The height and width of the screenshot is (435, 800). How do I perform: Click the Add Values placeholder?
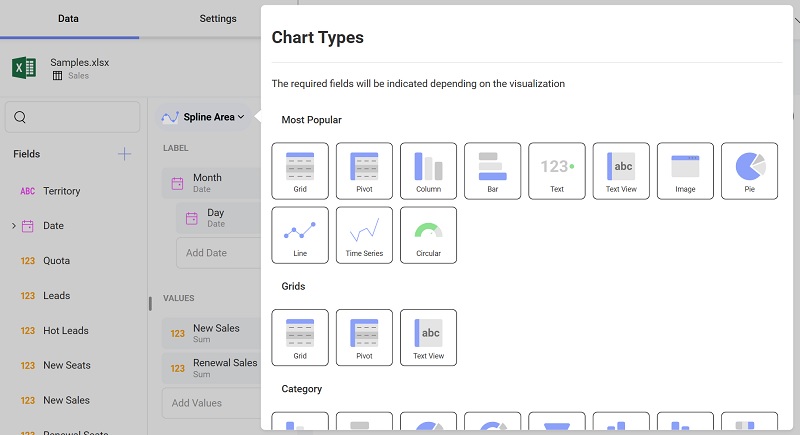coord(210,403)
